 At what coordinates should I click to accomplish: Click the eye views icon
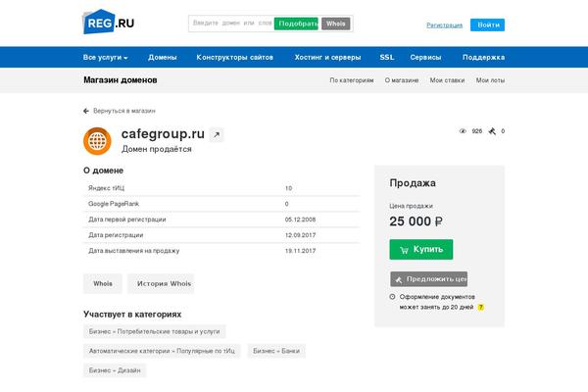pos(463,131)
